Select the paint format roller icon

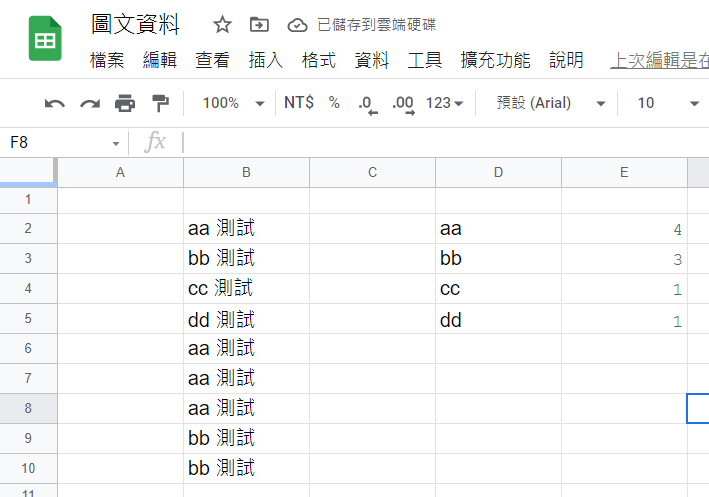click(x=160, y=103)
